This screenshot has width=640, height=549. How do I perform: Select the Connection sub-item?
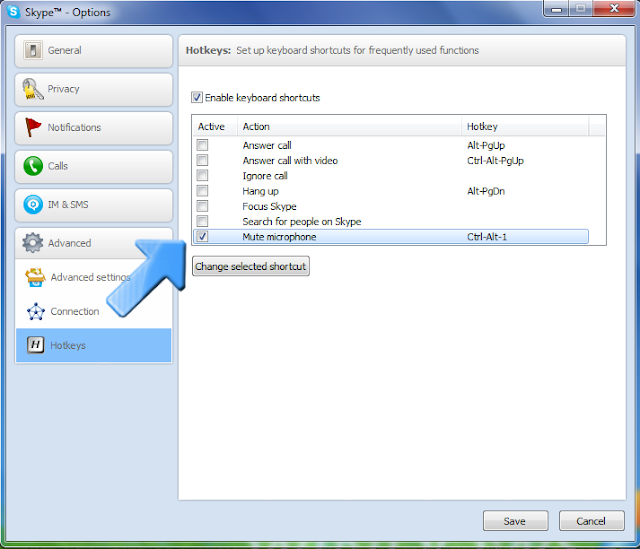[93, 311]
